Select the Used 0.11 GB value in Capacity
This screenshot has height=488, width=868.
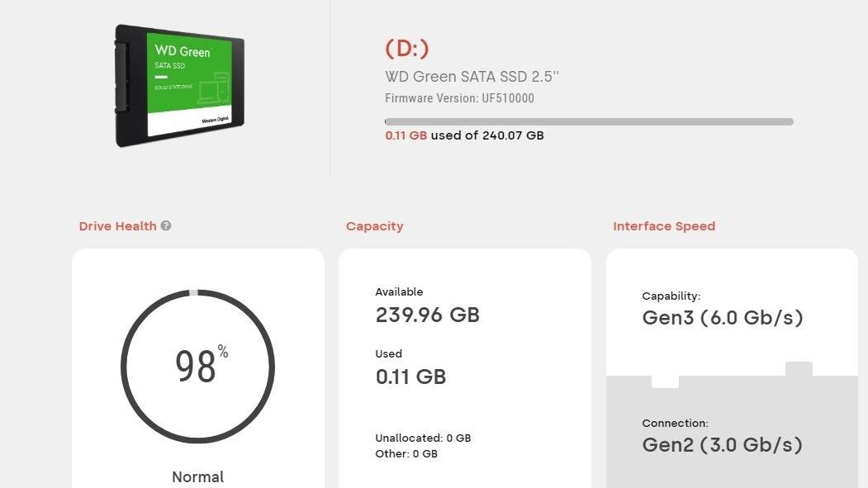click(410, 377)
